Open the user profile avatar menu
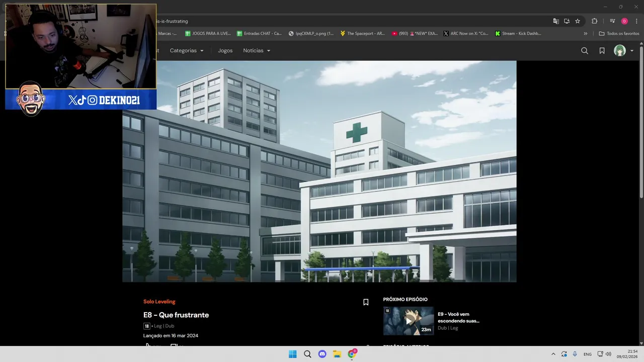This screenshot has height=362, width=644. (620, 51)
